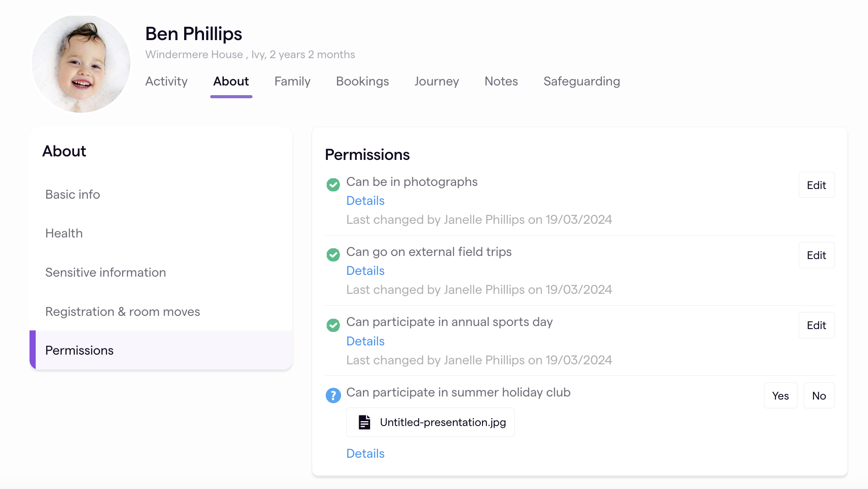The width and height of the screenshot is (868, 489).
Task: Edit the annual sports day permission
Action: [x=816, y=325]
